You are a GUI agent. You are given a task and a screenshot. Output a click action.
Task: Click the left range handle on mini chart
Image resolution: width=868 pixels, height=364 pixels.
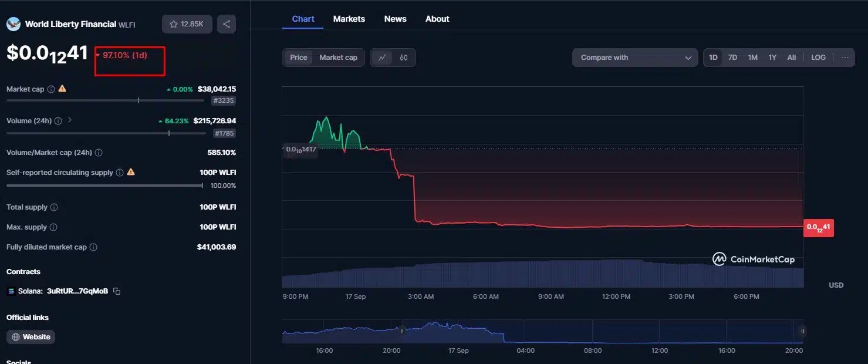click(x=403, y=331)
